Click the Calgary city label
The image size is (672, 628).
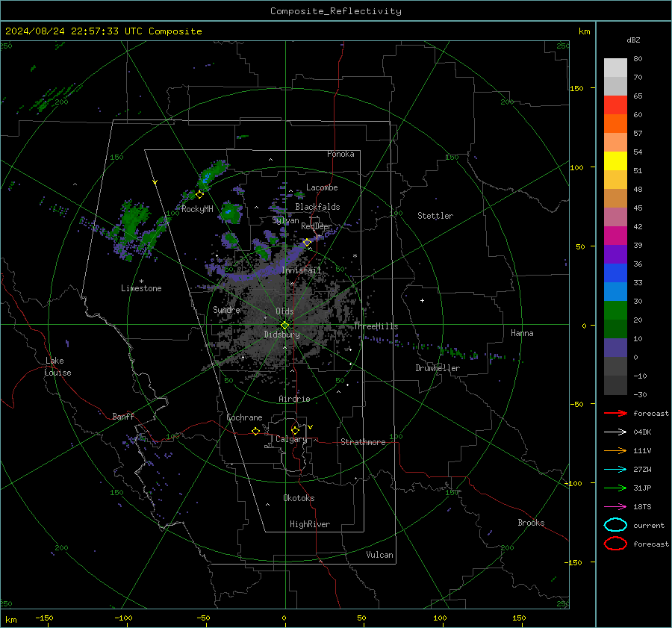(291, 439)
